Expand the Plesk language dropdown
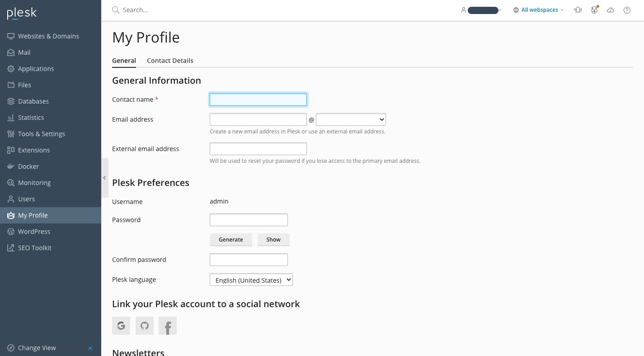 (251, 280)
